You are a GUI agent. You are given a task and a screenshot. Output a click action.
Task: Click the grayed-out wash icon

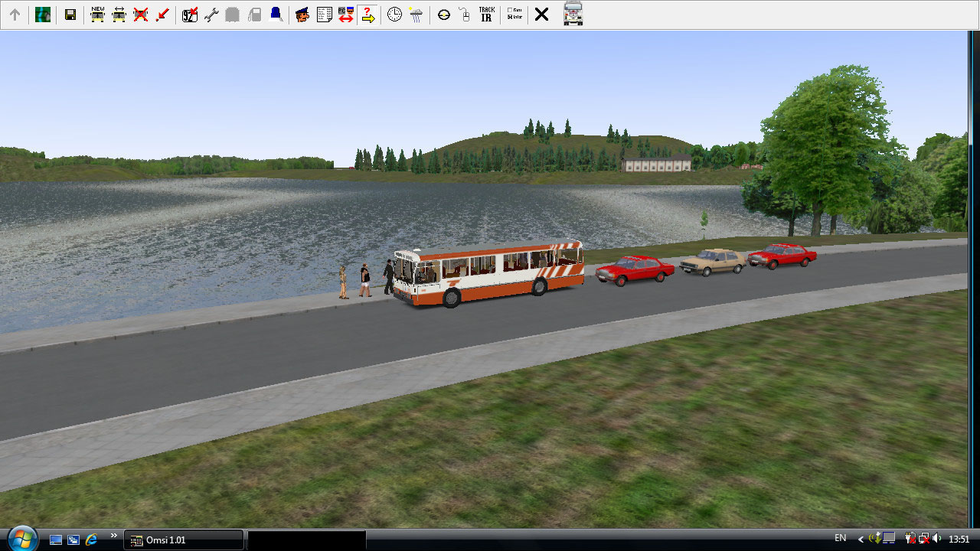tap(233, 15)
